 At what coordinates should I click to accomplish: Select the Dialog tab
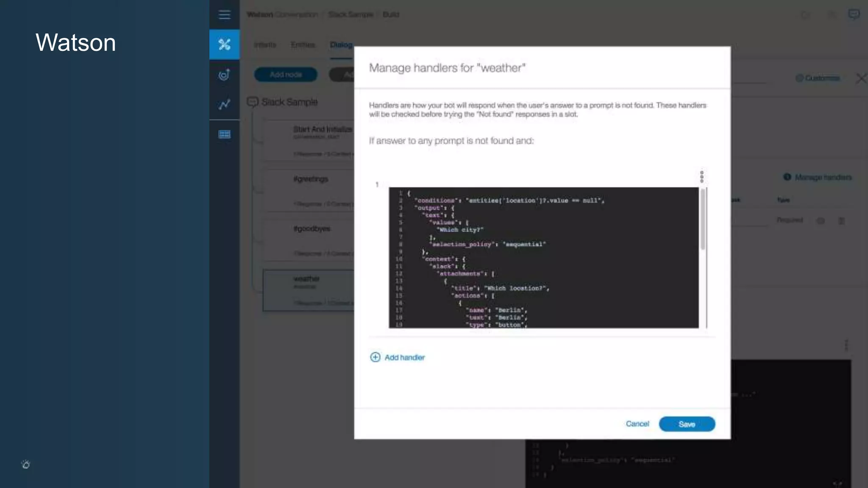[x=341, y=45]
